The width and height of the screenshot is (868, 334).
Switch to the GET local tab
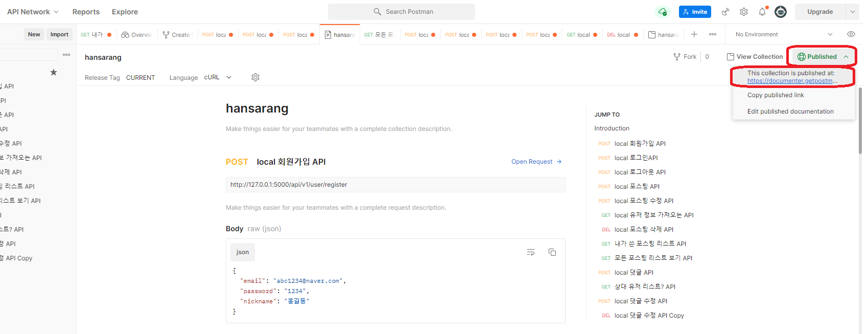582,35
